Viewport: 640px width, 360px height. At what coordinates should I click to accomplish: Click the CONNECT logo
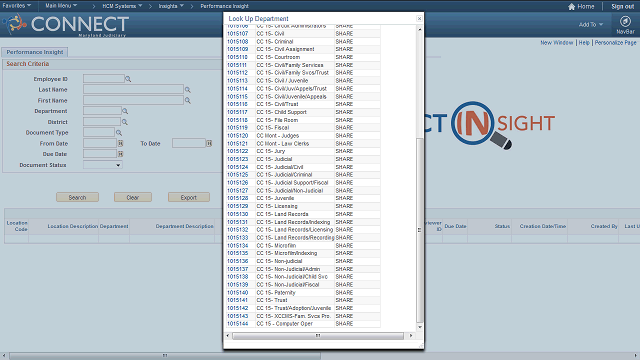[67, 24]
